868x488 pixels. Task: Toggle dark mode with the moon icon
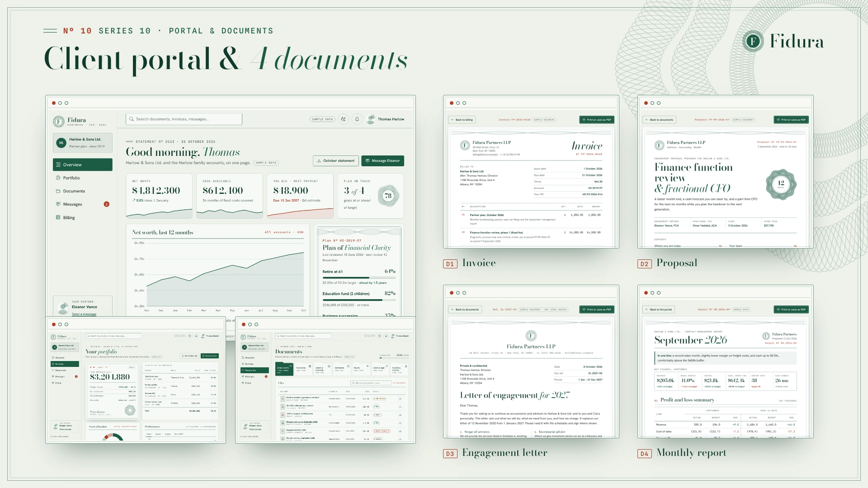pos(344,119)
